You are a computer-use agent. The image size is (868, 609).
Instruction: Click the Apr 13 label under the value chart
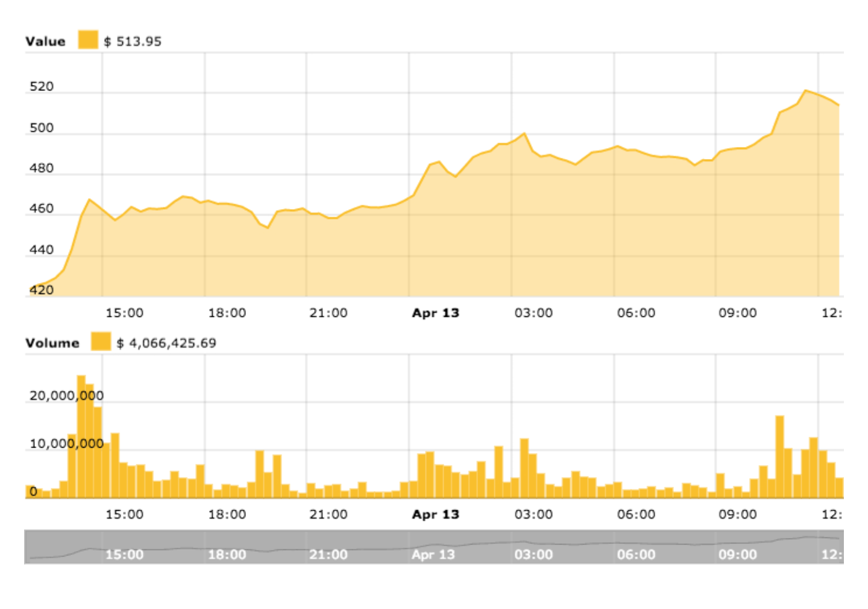pos(435,313)
